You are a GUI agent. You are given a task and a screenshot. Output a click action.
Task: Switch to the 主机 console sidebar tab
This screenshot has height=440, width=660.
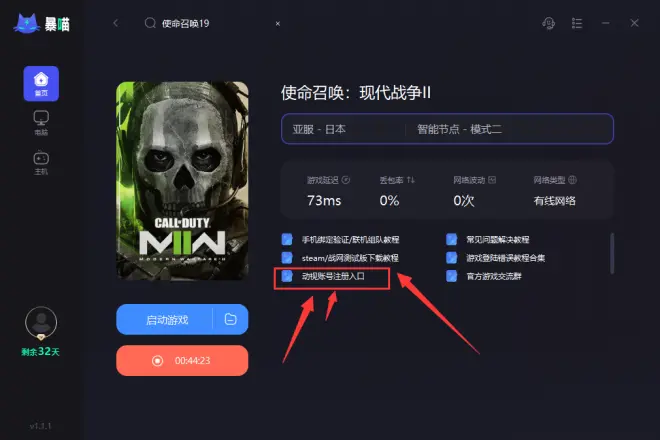point(41,163)
